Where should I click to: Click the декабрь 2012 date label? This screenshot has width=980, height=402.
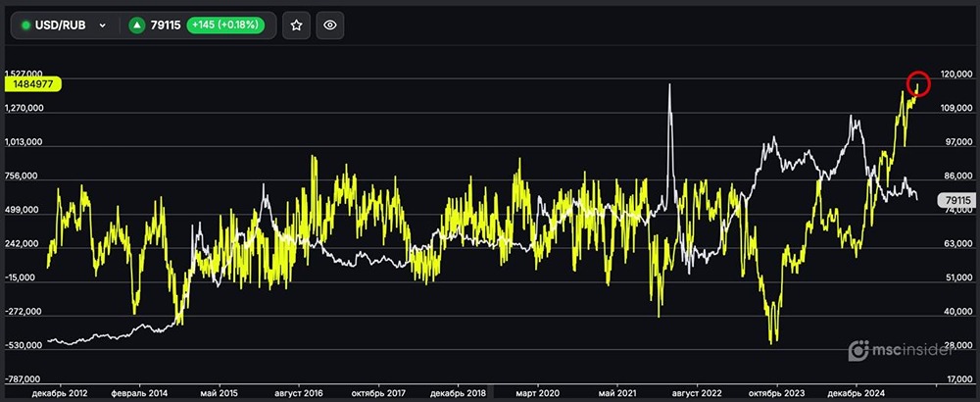pos(61,393)
